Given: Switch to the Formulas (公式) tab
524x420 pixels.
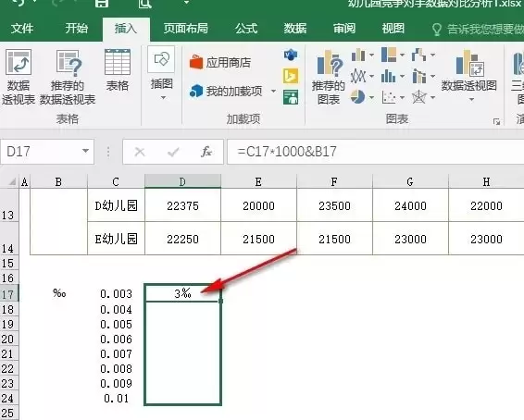Looking at the screenshot, I should pyautogui.click(x=246, y=29).
